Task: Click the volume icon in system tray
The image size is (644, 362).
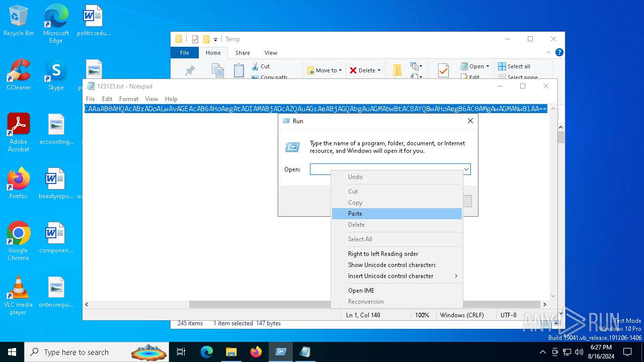Action: 579,352
